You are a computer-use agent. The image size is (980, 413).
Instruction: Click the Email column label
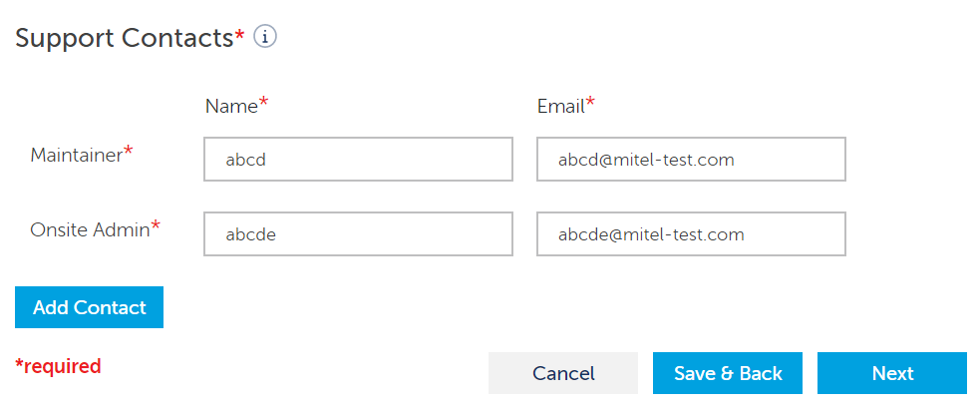pos(560,106)
